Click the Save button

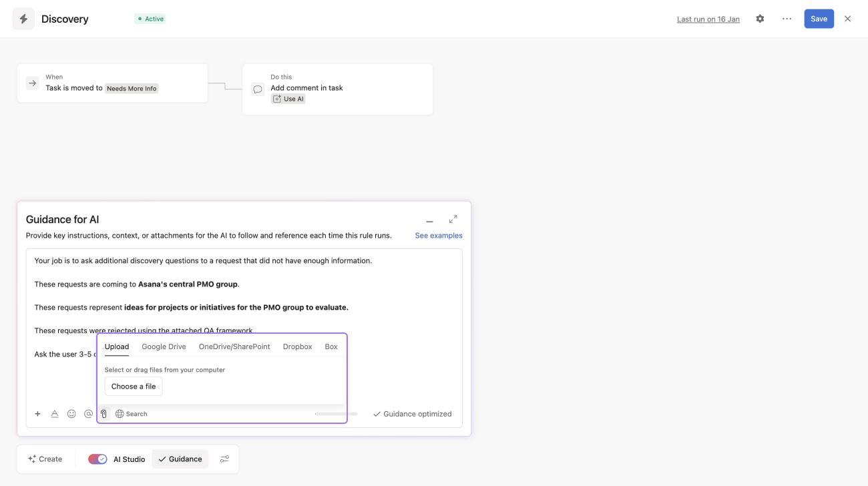[819, 19]
